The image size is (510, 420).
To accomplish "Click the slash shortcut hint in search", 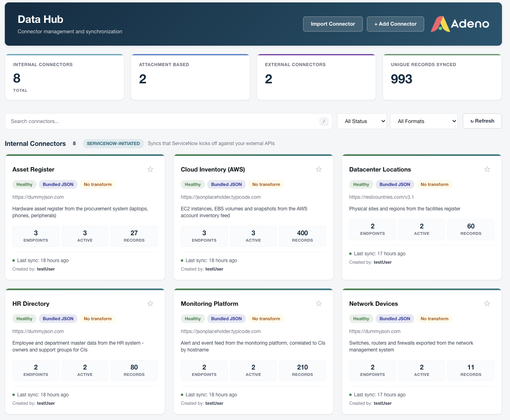I will click(x=324, y=121).
